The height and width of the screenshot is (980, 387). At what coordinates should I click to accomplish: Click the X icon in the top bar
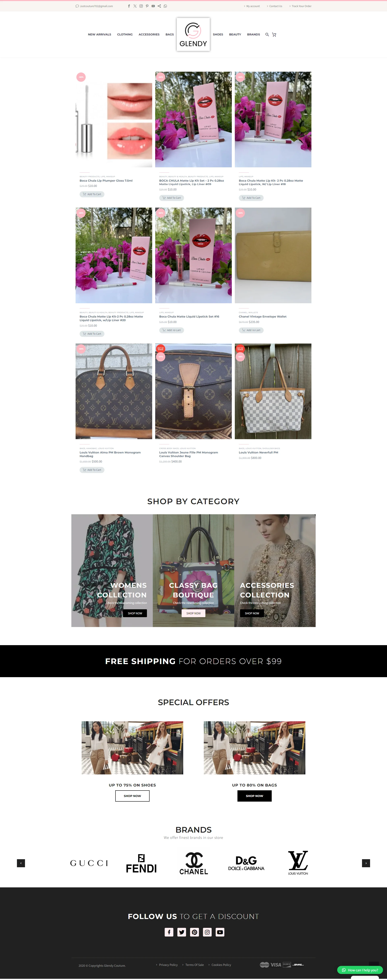click(135, 6)
